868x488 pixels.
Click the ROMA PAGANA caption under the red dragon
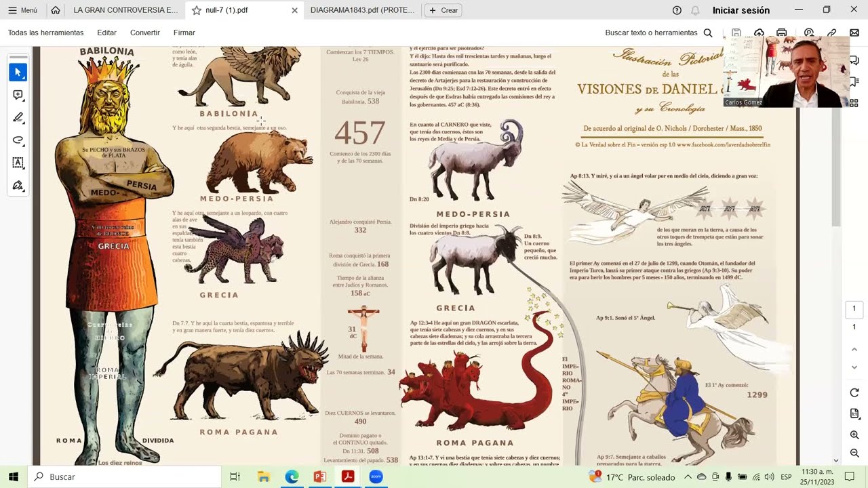point(475,443)
